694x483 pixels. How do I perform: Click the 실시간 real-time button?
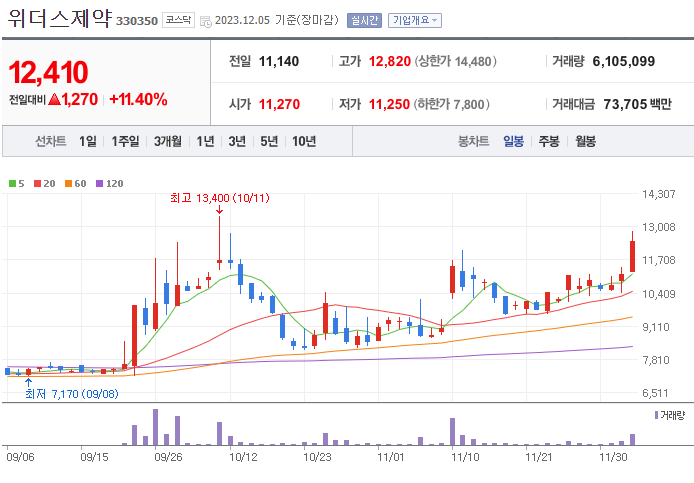point(364,20)
